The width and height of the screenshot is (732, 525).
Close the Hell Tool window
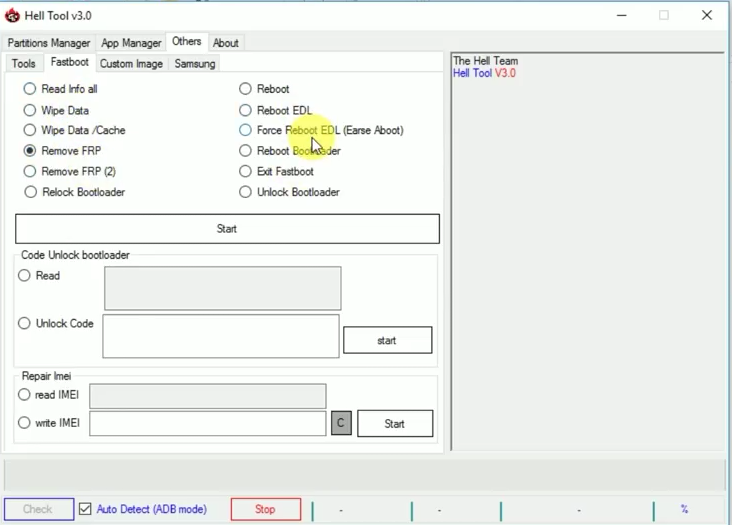707,15
